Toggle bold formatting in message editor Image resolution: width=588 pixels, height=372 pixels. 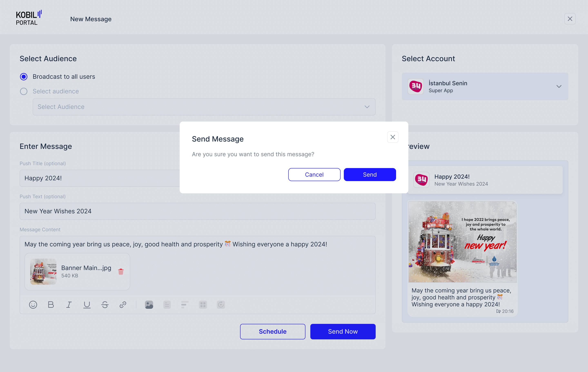[x=51, y=305]
